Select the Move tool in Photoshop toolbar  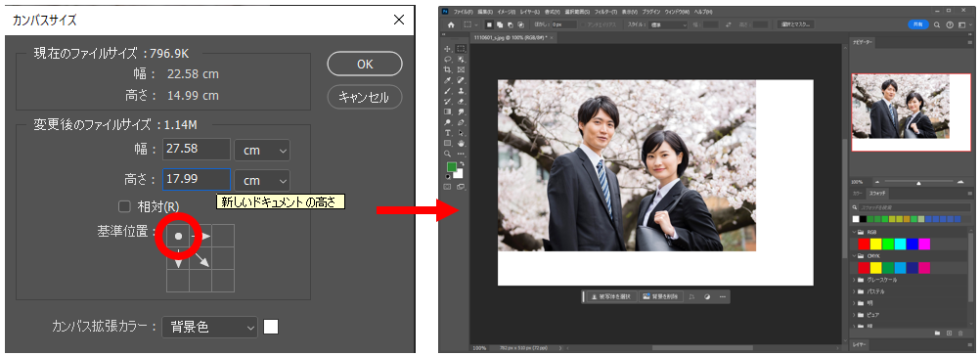click(447, 49)
